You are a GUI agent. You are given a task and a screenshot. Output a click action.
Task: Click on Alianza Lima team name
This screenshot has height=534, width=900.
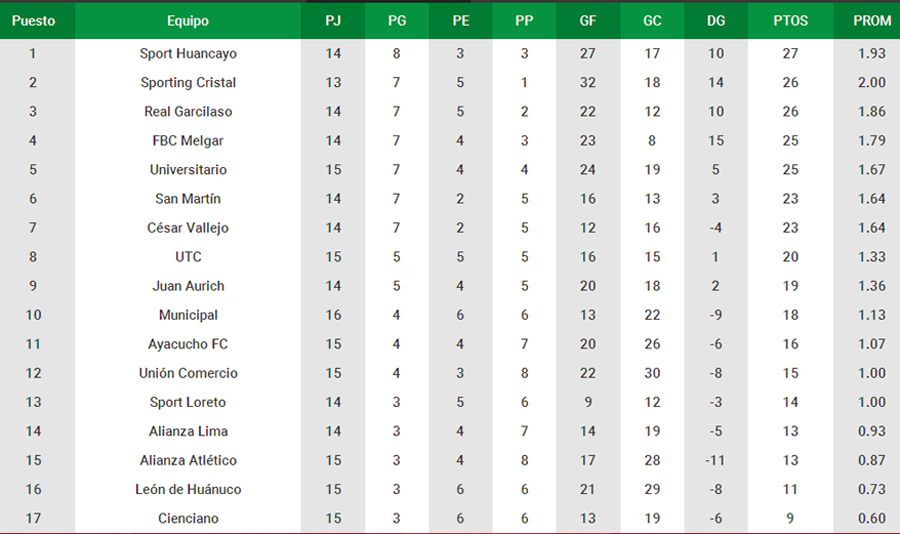tap(188, 431)
